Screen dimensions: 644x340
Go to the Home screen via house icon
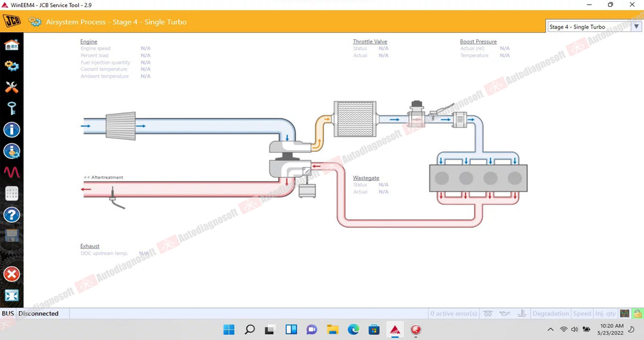[11, 44]
